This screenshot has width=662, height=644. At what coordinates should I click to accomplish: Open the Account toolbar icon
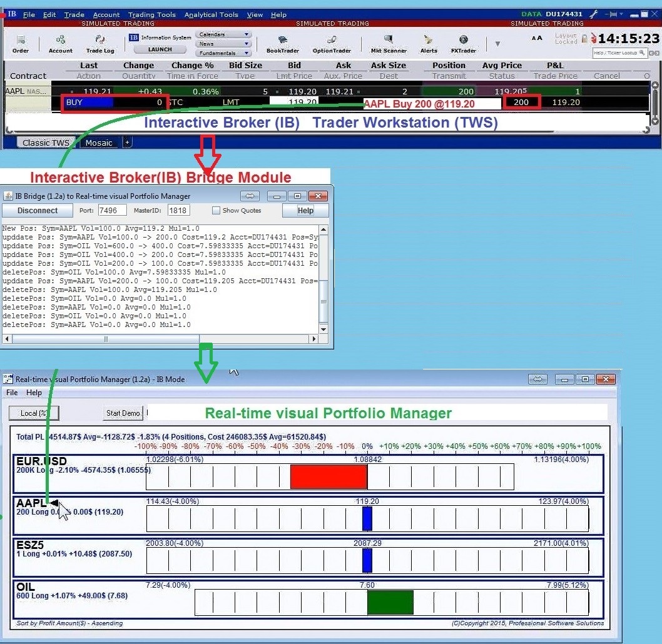(x=60, y=44)
